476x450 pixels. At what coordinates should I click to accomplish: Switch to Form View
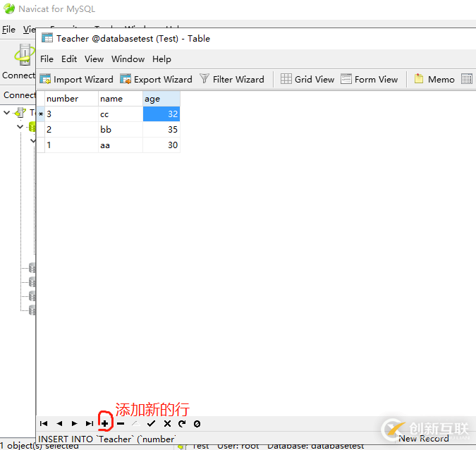pyautogui.click(x=369, y=79)
